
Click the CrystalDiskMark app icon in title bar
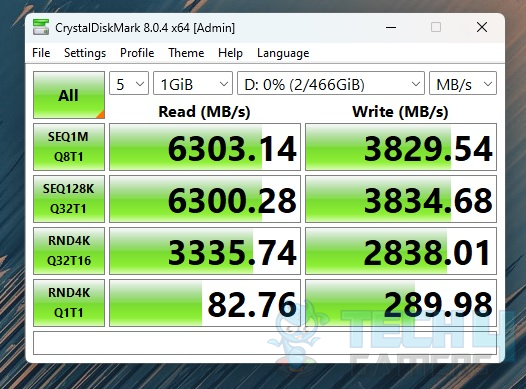[x=41, y=27]
